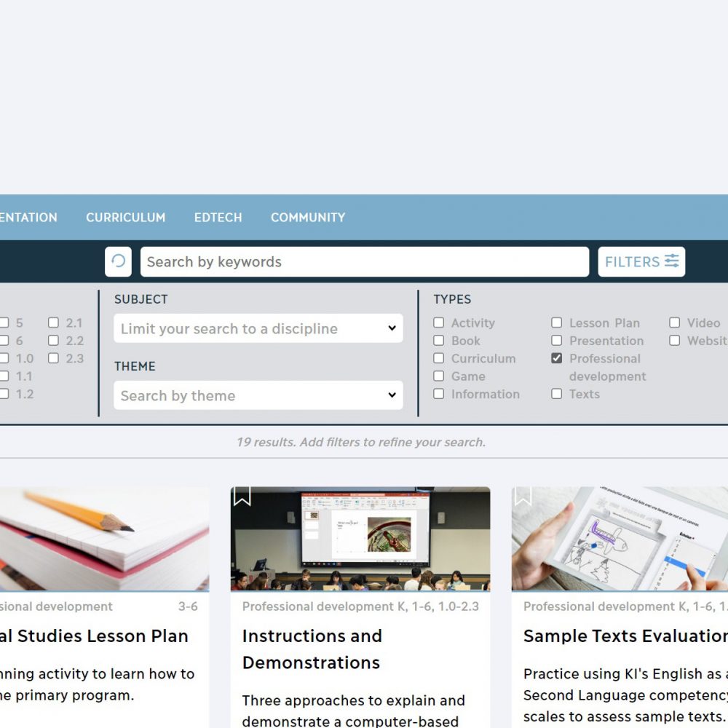This screenshot has width=728, height=728.
Task: Check the 1.1 level checkbox
Action: (x=4, y=376)
